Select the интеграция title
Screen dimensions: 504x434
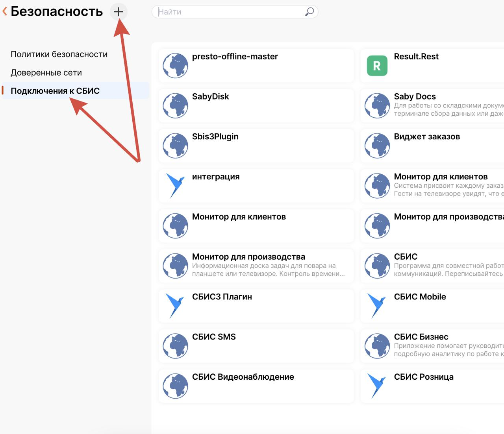click(216, 177)
